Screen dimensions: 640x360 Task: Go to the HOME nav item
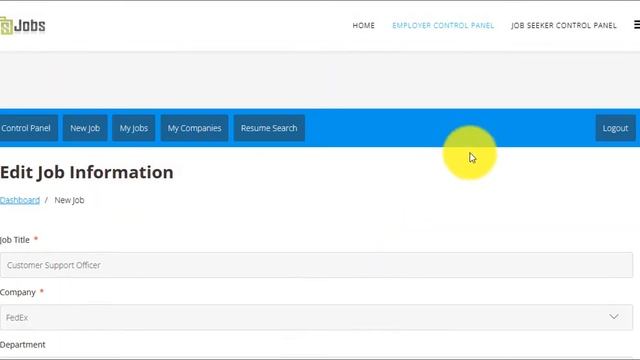click(363, 25)
